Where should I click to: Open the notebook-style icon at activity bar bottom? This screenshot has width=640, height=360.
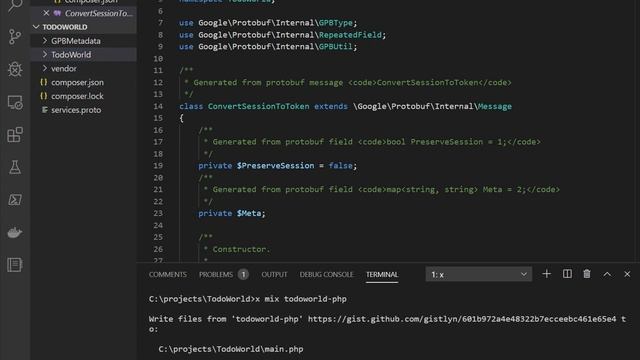pos(15,265)
